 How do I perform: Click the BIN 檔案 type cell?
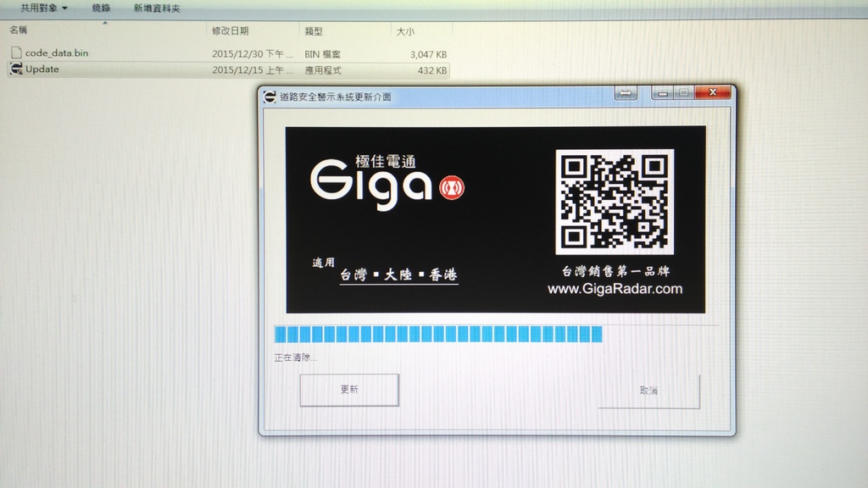pos(323,54)
